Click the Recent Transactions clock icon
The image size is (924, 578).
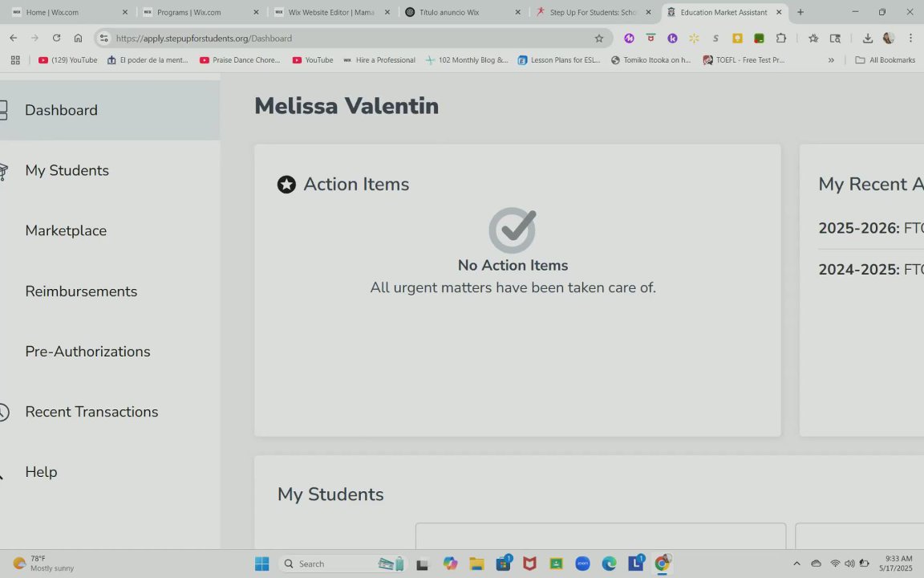tap(3, 412)
